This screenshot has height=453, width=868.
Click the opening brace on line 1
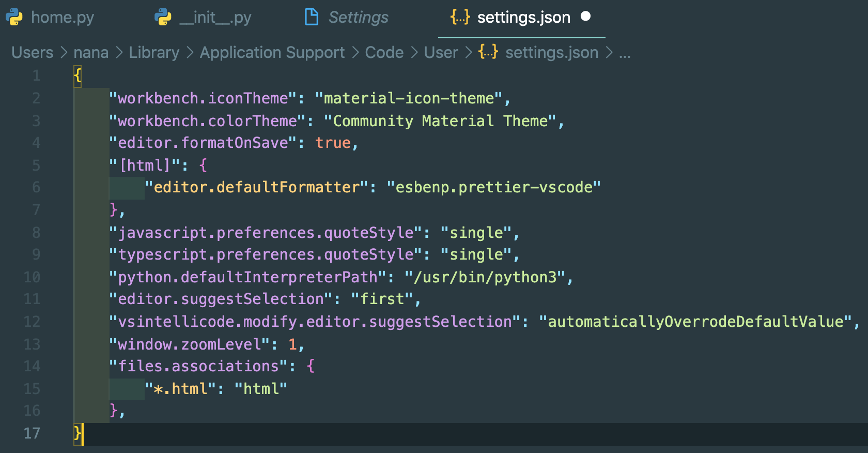[78, 76]
